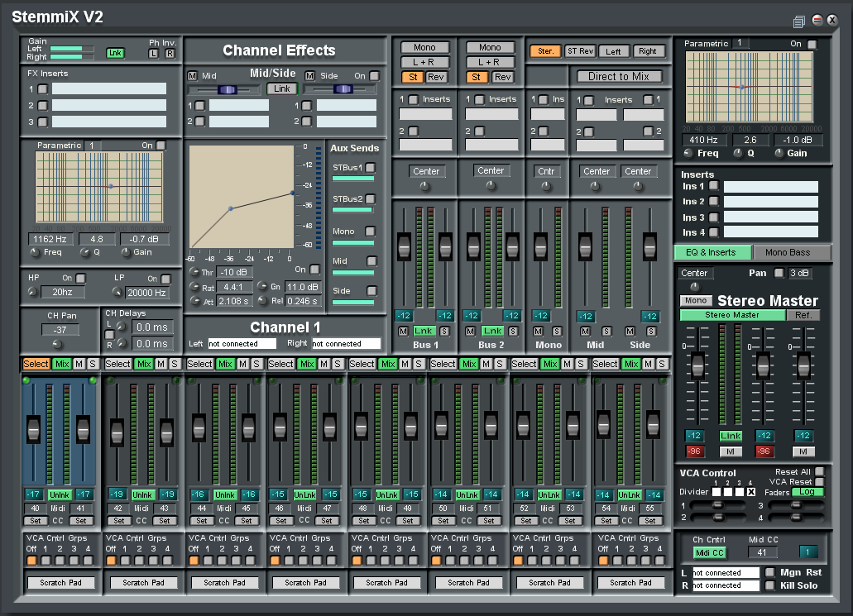
Task: Click the Bus 2 pan knob under Center
Action: (x=491, y=185)
